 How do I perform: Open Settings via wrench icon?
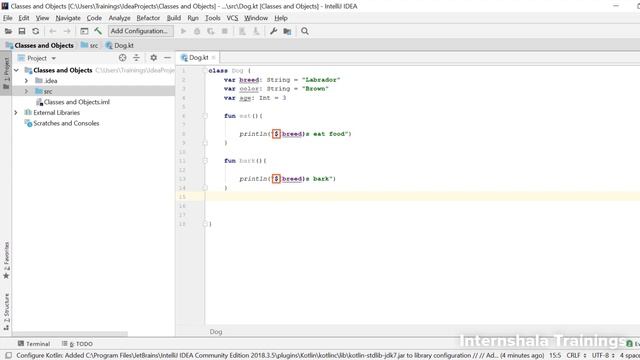pyautogui.click(x=273, y=31)
